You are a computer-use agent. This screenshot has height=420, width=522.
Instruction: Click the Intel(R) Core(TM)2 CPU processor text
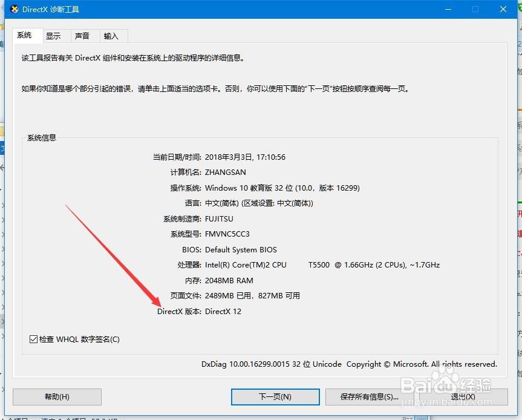tap(246, 265)
